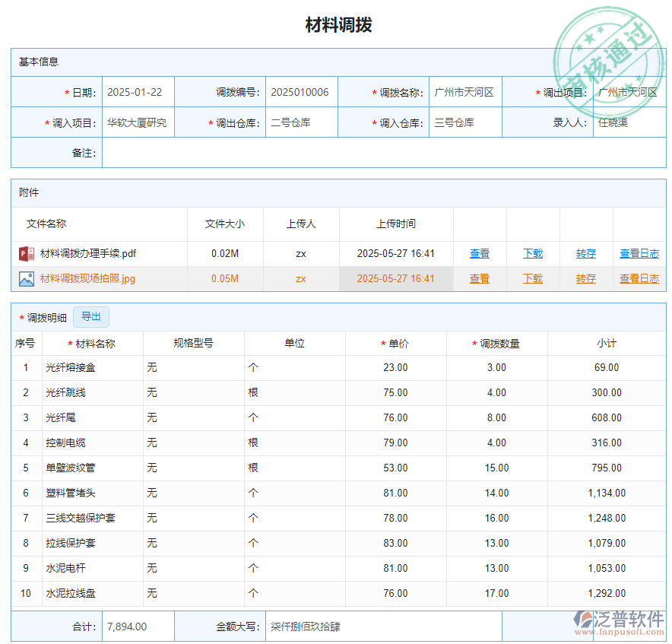Click 查看 to view the PDF attachment
Viewport: 672px width, 644px height.
point(480,253)
